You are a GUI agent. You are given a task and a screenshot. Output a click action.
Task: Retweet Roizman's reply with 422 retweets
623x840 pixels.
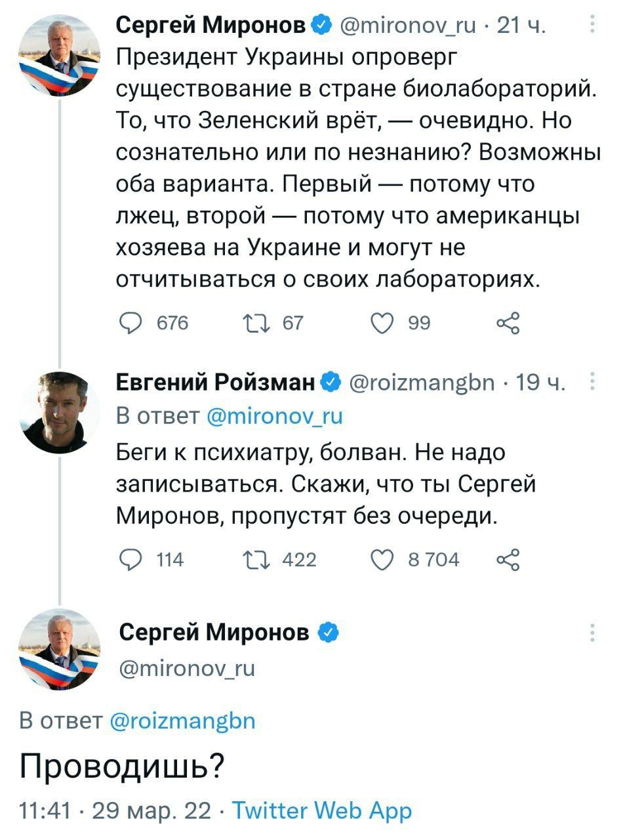[251, 559]
